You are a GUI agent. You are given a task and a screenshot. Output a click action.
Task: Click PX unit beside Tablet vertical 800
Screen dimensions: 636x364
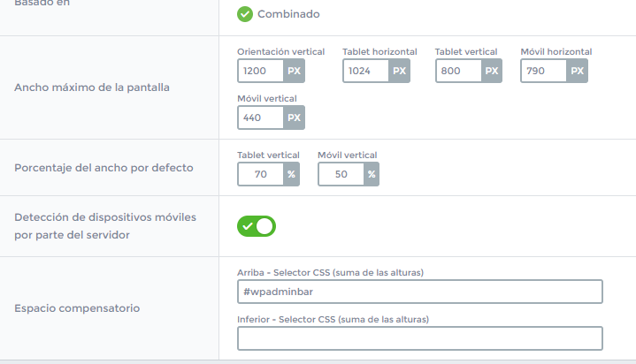point(492,71)
